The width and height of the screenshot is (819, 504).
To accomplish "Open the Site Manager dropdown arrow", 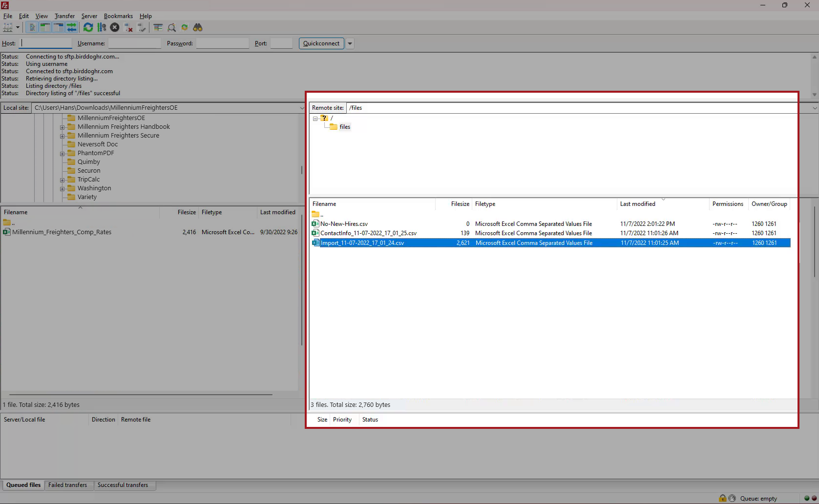I will click(18, 27).
